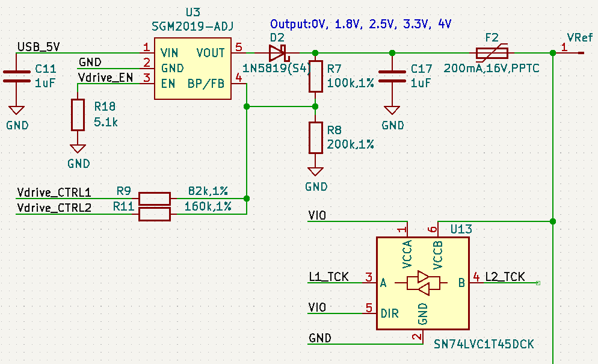Click the Vdrive_CTRL1 net label

tap(54, 193)
